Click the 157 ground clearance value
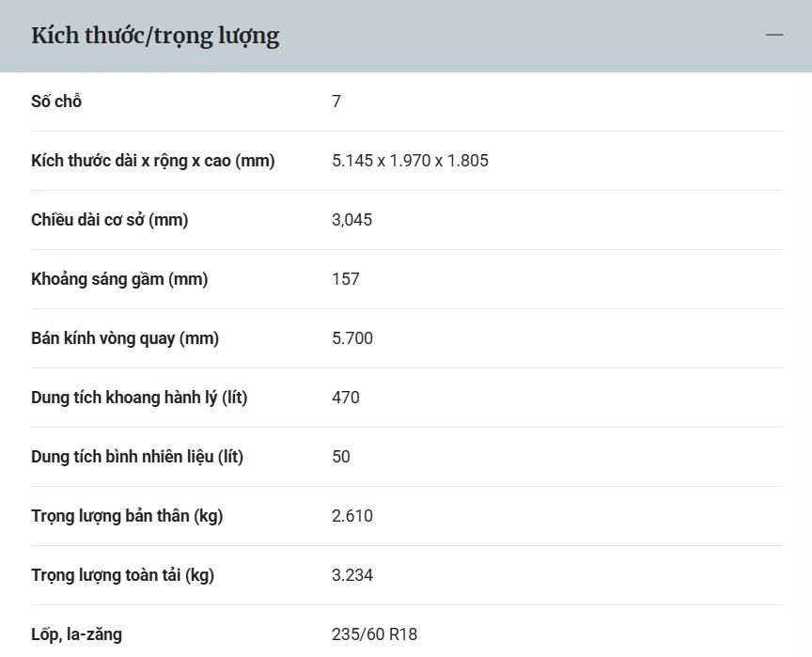This screenshot has height=657, width=812. coord(346,279)
